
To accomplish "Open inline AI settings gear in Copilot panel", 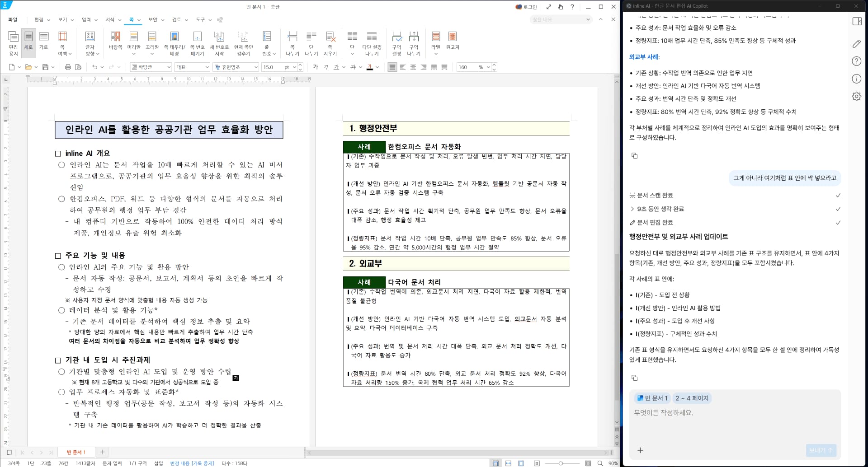I will (x=857, y=96).
